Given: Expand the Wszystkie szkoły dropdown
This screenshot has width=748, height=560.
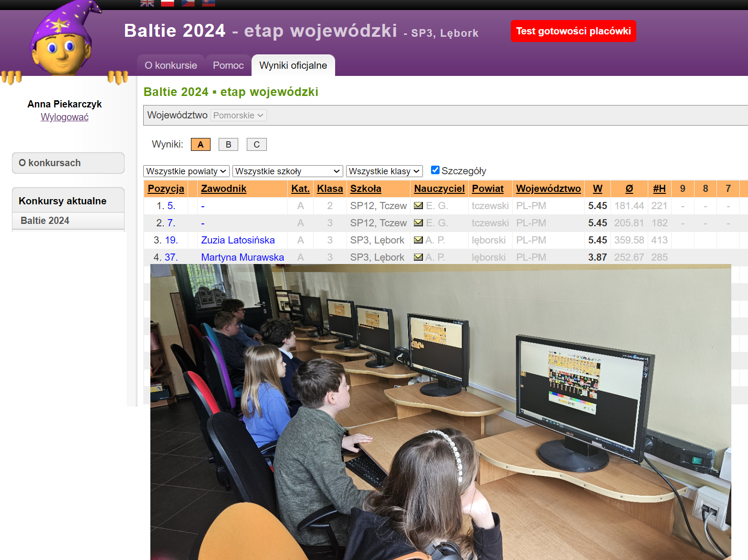Looking at the screenshot, I should pyautogui.click(x=287, y=171).
